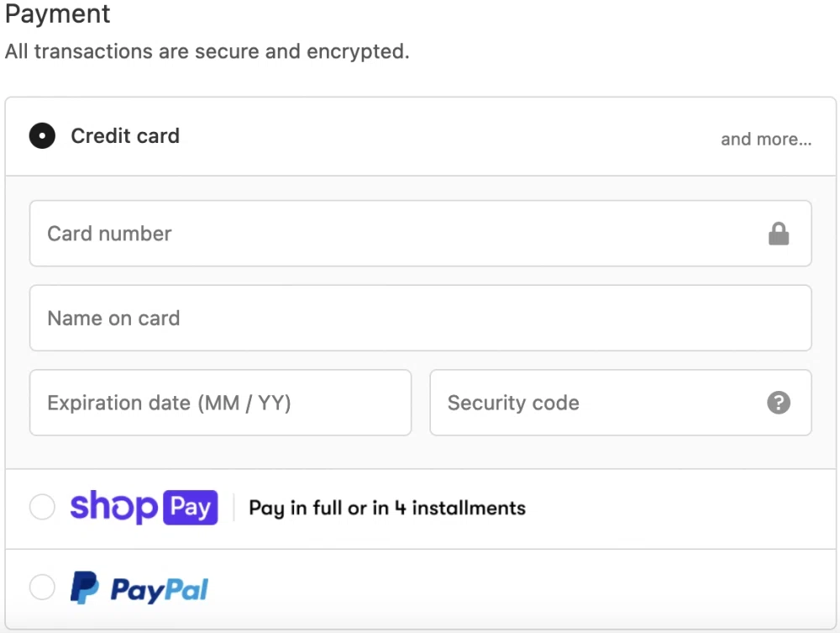Viewport: 840px width, 633px height.
Task: Focus the Expiration date (MM / YY) field
Action: 220,403
